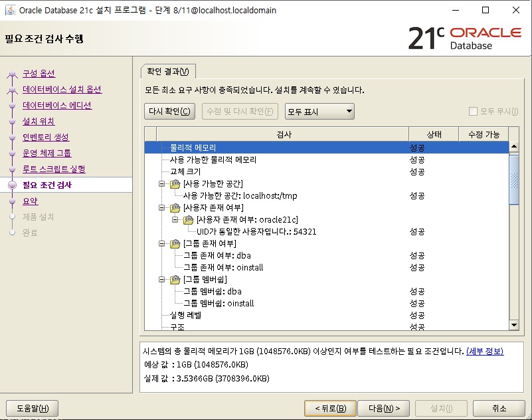Image resolution: width=532 pixels, height=420 pixels.
Task: Click the 상태 column header
Action: (434, 134)
